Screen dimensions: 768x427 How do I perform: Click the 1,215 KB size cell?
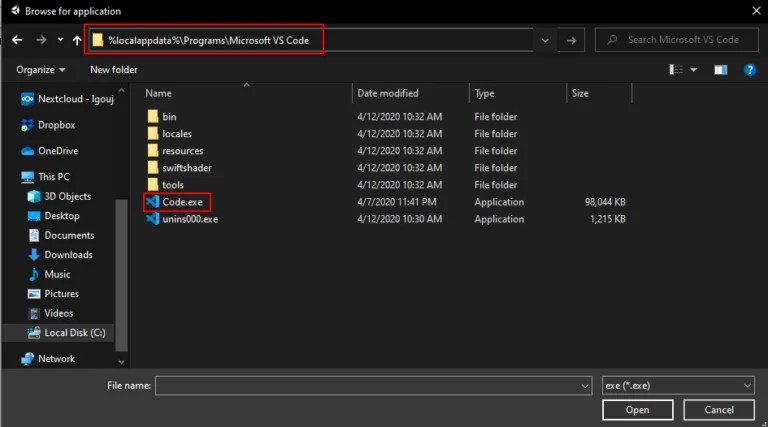click(608, 219)
